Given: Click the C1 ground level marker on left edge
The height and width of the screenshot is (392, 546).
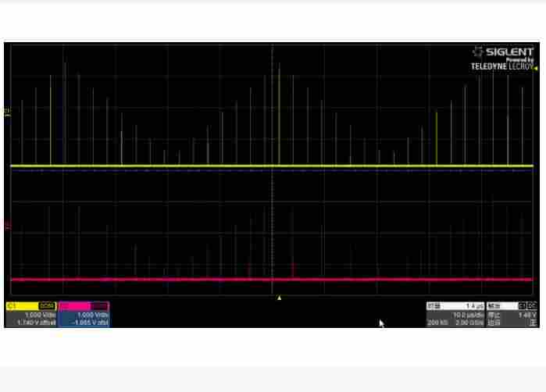Looking at the screenshot, I should [8, 112].
